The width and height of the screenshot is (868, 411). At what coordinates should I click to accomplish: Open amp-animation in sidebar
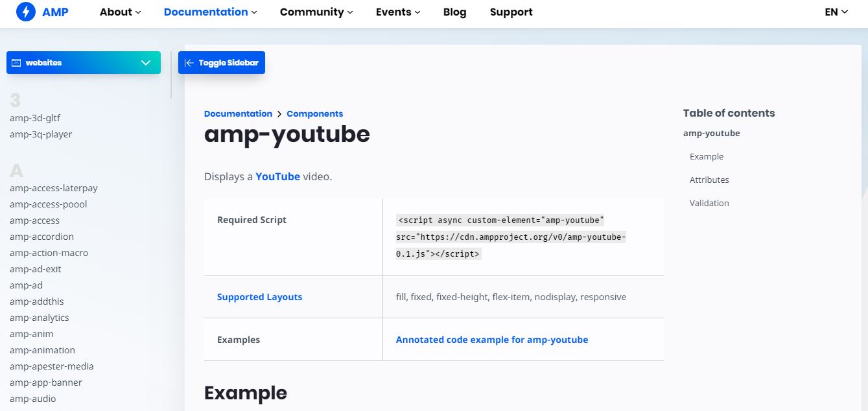coord(42,350)
